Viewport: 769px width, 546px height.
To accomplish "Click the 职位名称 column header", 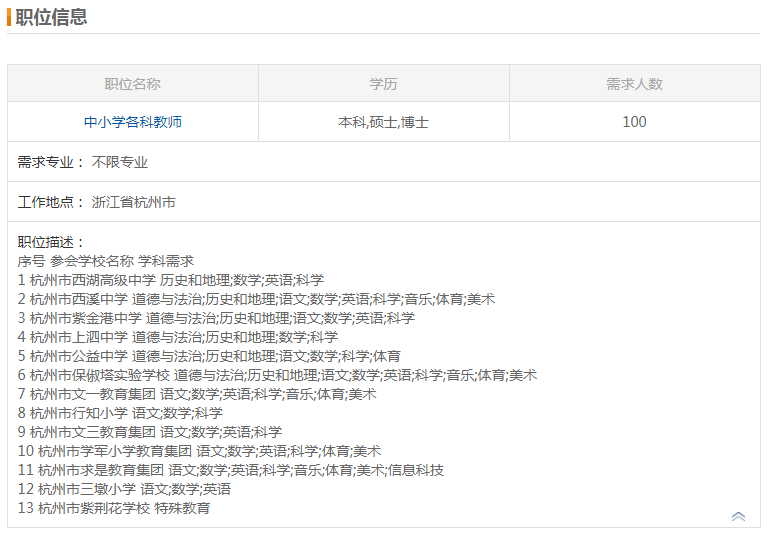I will 132,84.
